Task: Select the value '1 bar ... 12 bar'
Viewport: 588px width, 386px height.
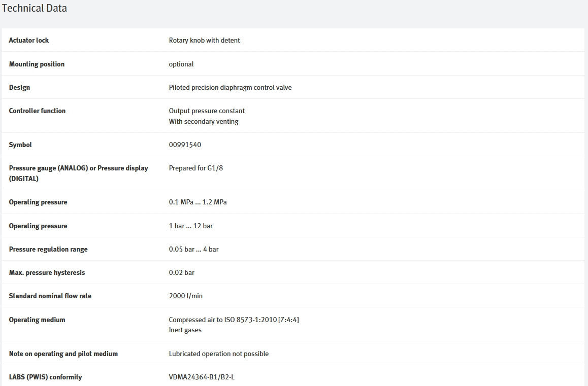Action: [190, 226]
